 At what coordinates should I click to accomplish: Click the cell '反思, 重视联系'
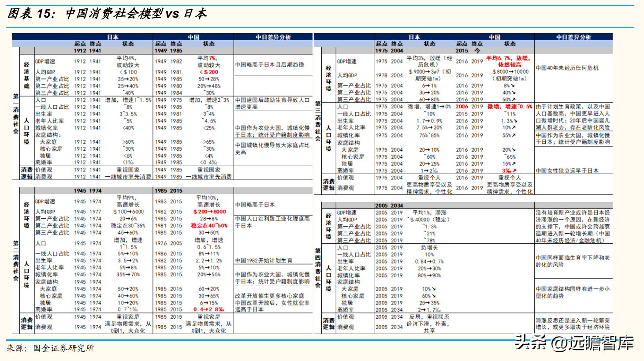coord(429,317)
